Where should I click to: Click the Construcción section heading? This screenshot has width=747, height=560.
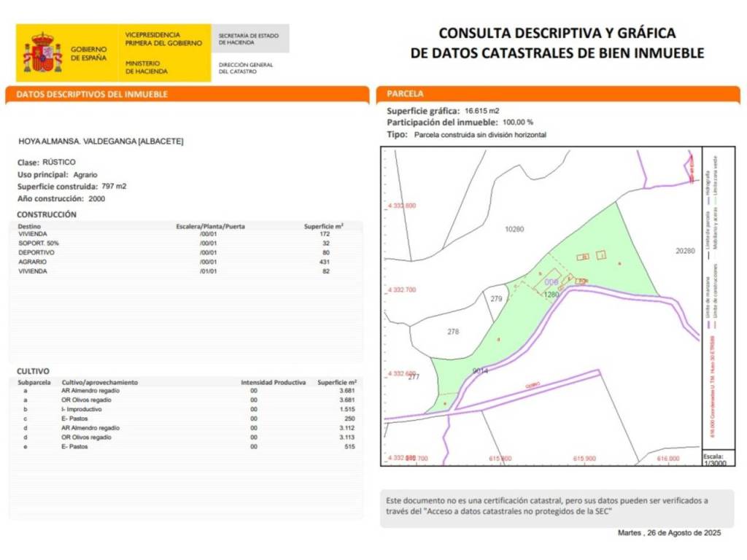[47, 214]
